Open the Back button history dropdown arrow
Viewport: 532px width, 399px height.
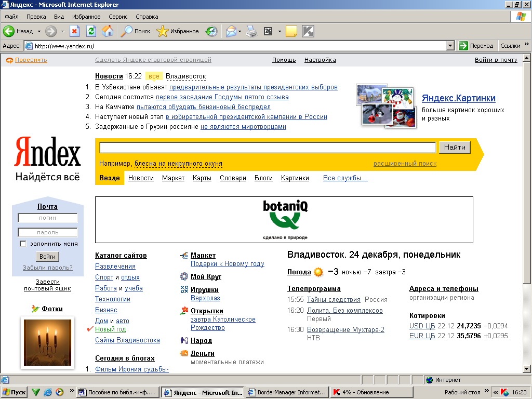pyautogui.click(x=39, y=31)
